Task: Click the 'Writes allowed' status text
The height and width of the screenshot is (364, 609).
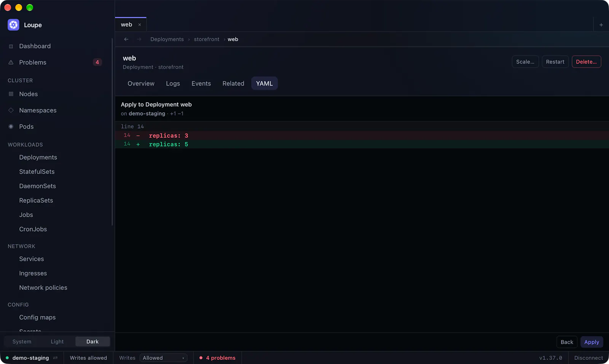Action: click(88, 358)
